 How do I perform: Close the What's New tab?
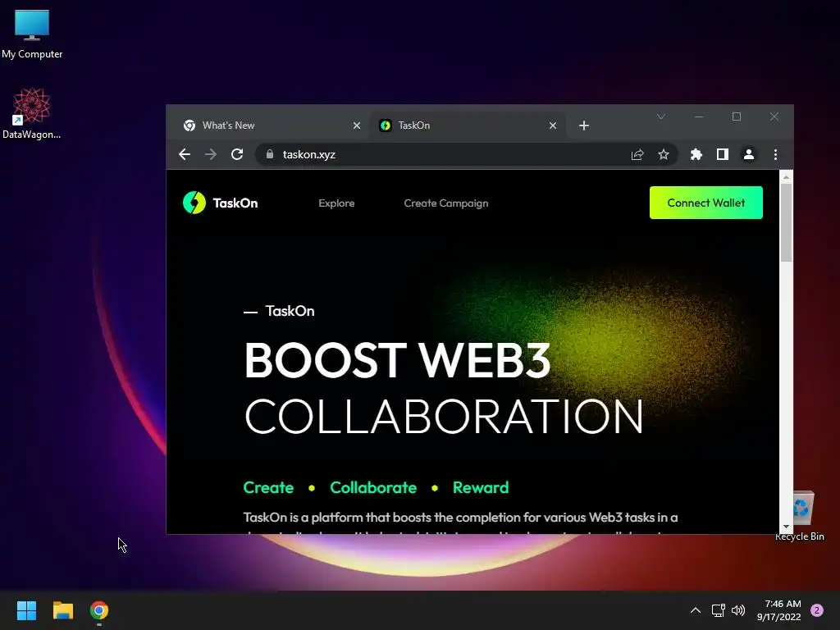tap(357, 126)
